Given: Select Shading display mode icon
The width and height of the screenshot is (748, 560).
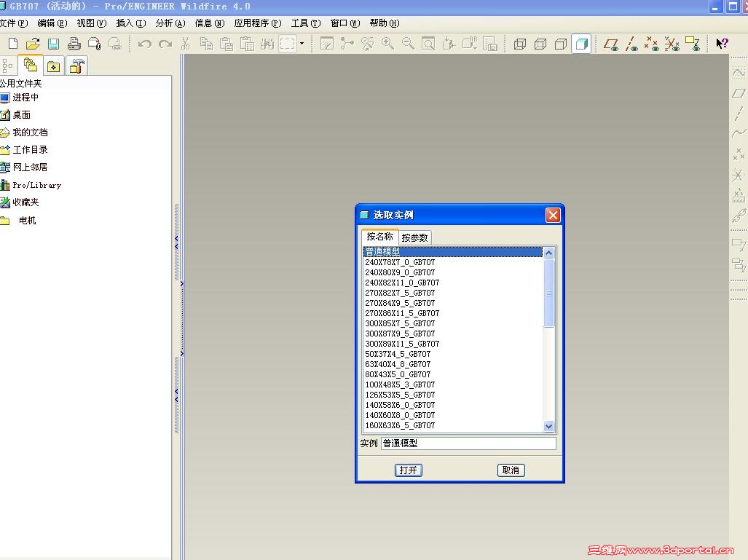Looking at the screenshot, I should [581, 44].
